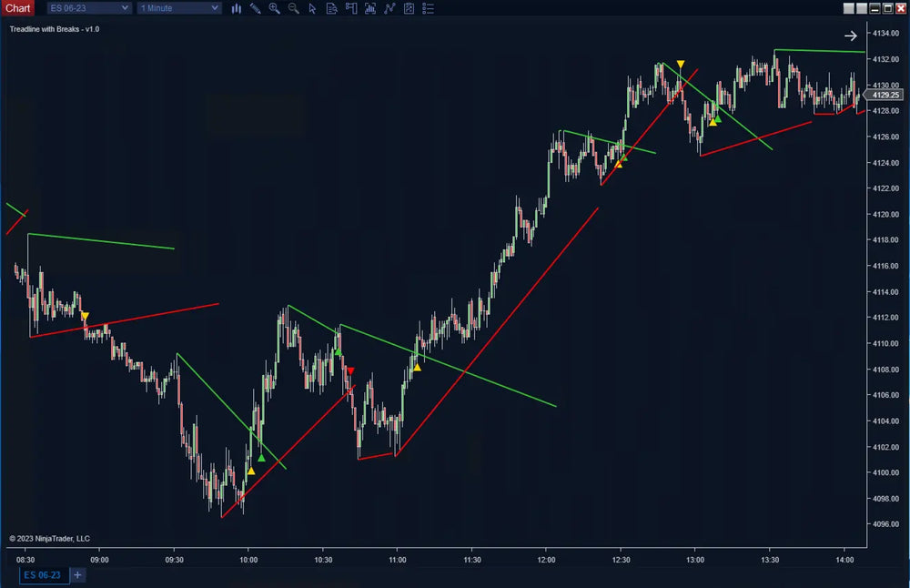Image resolution: width=910 pixels, height=588 pixels.
Task: Open the alerts flag icon
Action: pyautogui.click(x=351, y=8)
